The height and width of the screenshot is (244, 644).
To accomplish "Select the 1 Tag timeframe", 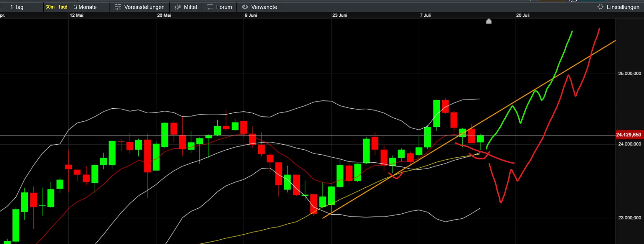I will pyautogui.click(x=17, y=7).
